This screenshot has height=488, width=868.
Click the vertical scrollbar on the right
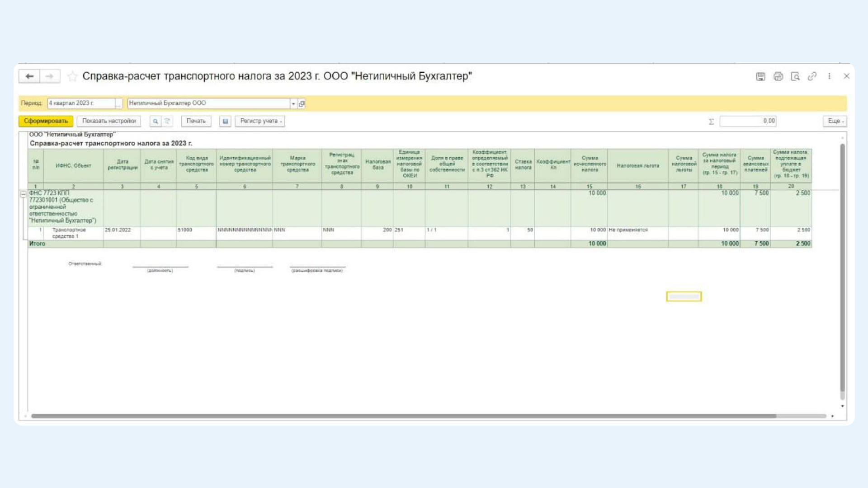(x=842, y=267)
